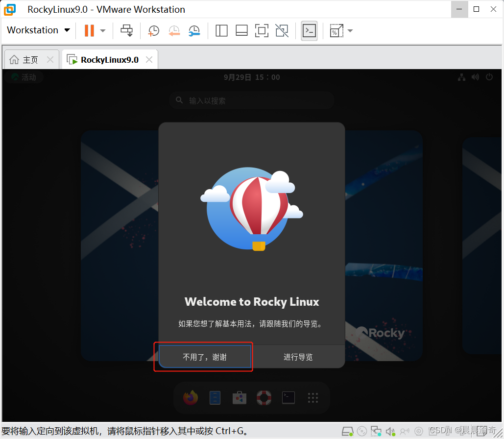Image resolution: width=504 pixels, height=439 pixels.
Task: Take a snapshot of this virtual machine
Action: (x=154, y=31)
